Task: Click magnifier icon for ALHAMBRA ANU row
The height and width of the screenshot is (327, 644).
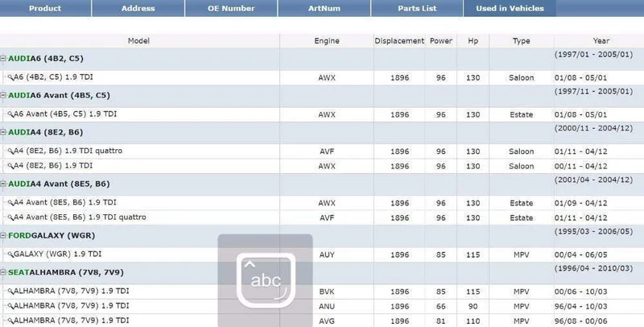Action: click(10, 306)
